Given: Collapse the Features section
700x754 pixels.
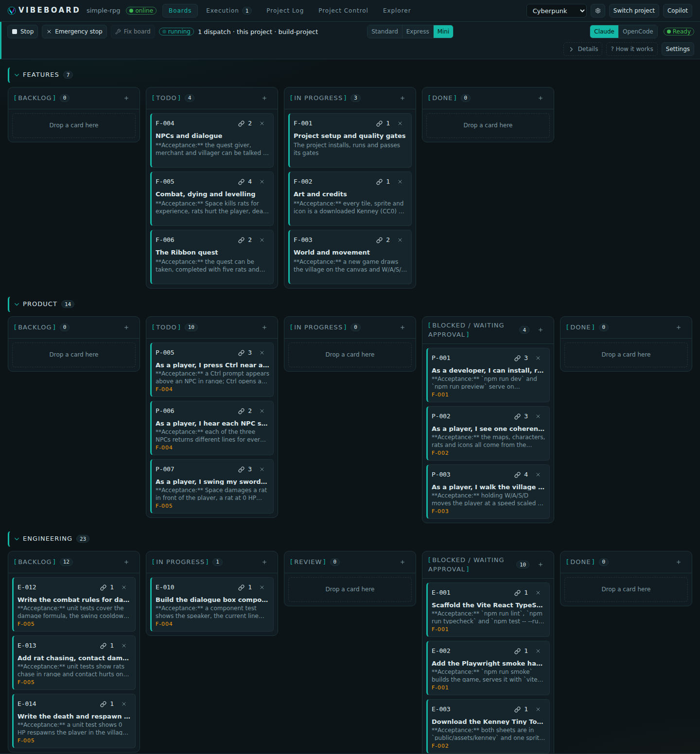Looking at the screenshot, I should (x=17, y=75).
